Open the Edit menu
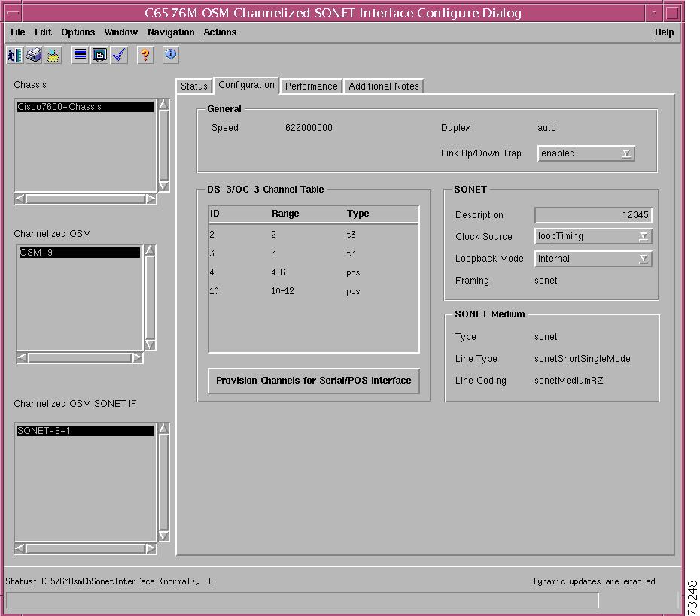 pos(43,32)
